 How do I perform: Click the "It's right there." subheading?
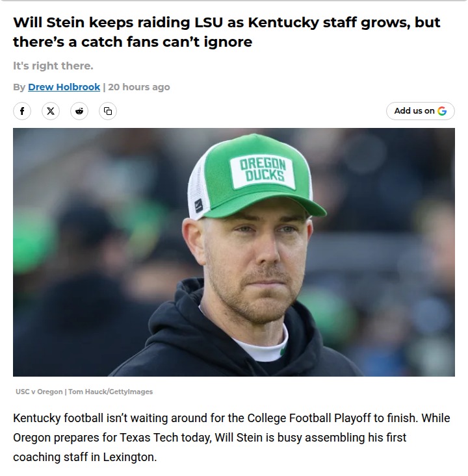click(x=53, y=66)
